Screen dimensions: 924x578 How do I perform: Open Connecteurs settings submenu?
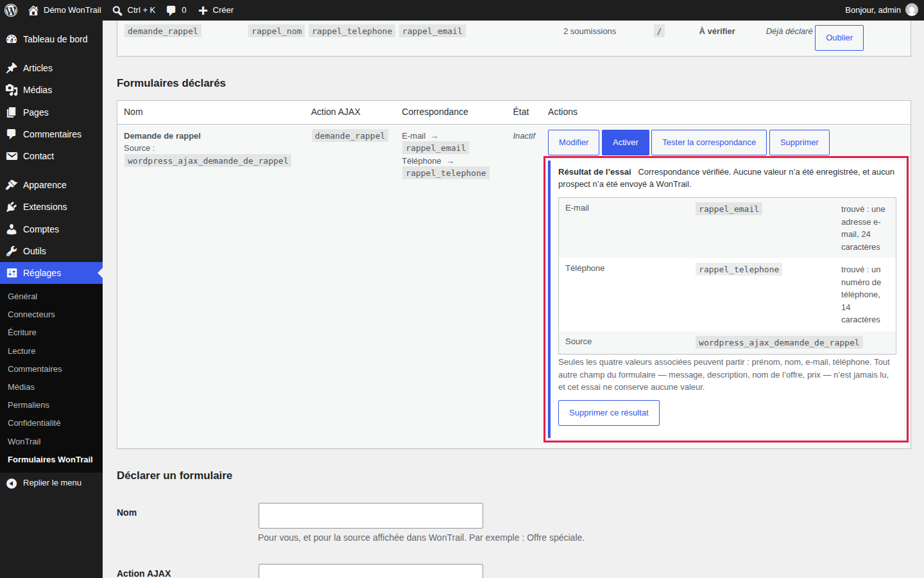tap(31, 315)
